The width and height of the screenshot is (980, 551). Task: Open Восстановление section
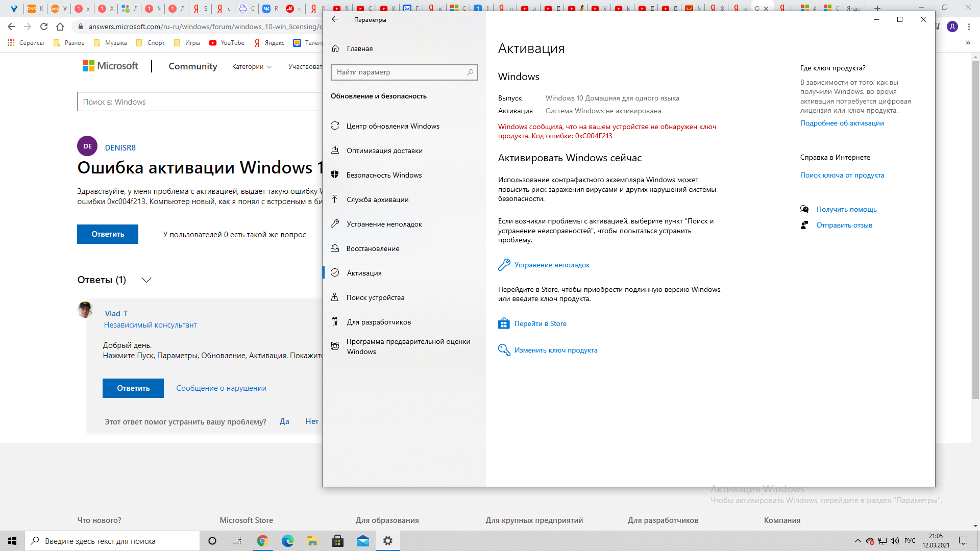point(373,248)
